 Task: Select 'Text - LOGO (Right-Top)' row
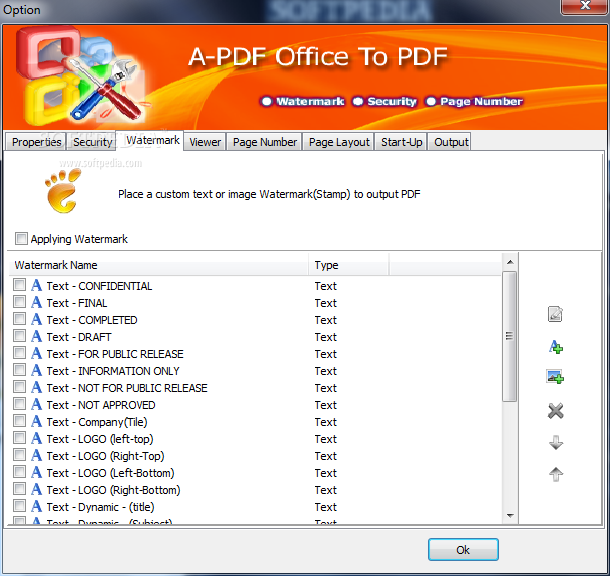point(255,455)
